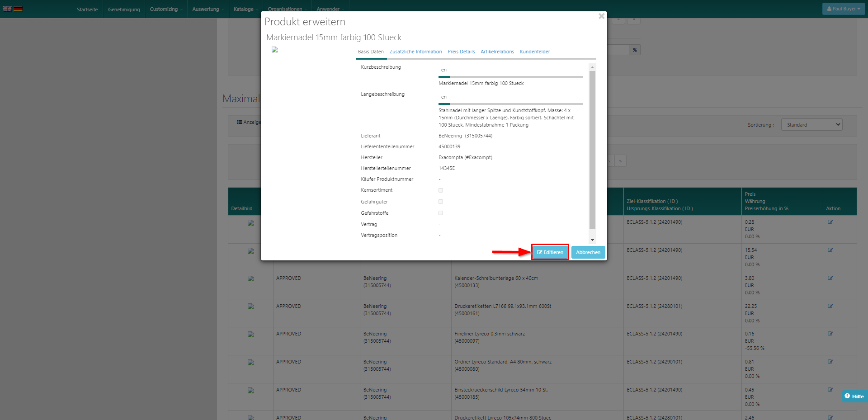Image resolution: width=868 pixels, height=420 pixels.
Task: Click edit icon for Druckeretiketten L7166 row
Action: (x=830, y=306)
